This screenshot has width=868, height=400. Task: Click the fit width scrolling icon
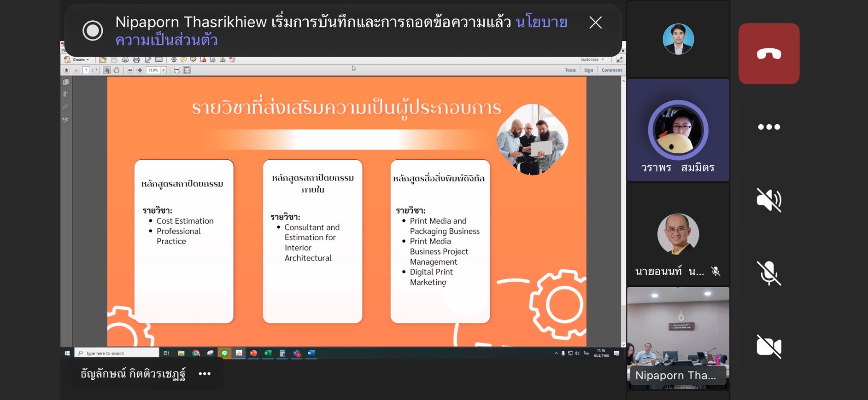coord(177,70)
